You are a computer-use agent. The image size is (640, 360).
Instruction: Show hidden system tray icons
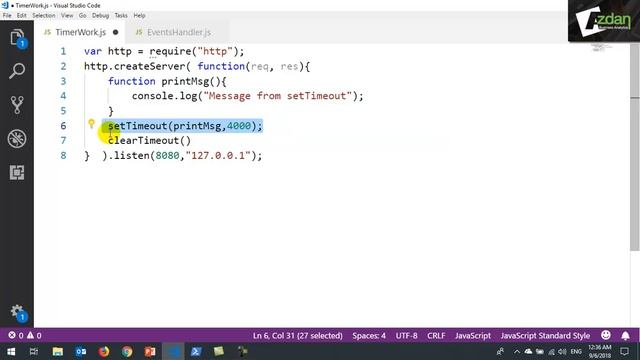pyautogui.click(x=517, y=351)
